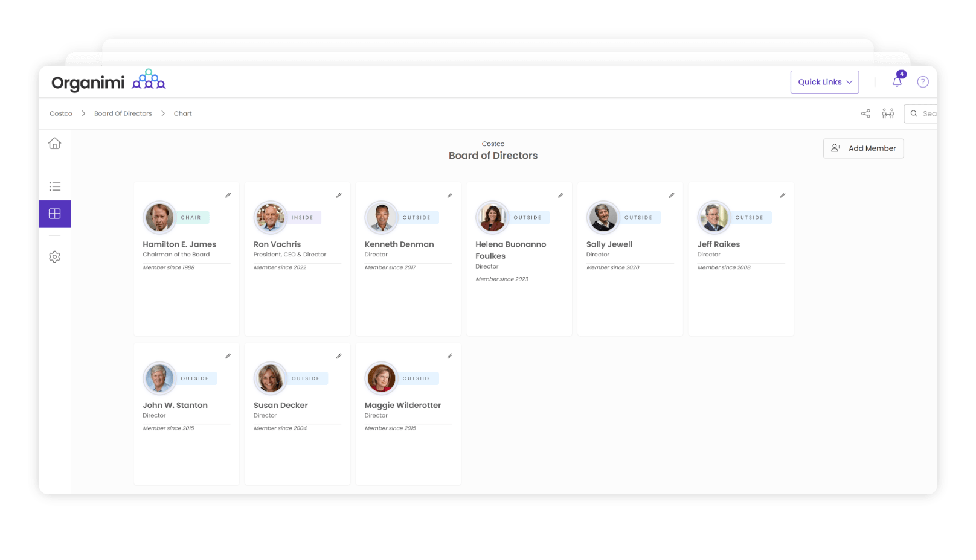Select the name Sally Jewell
Image resolution: width=976 pixels, height=560 pixels.
click(609, 244)
